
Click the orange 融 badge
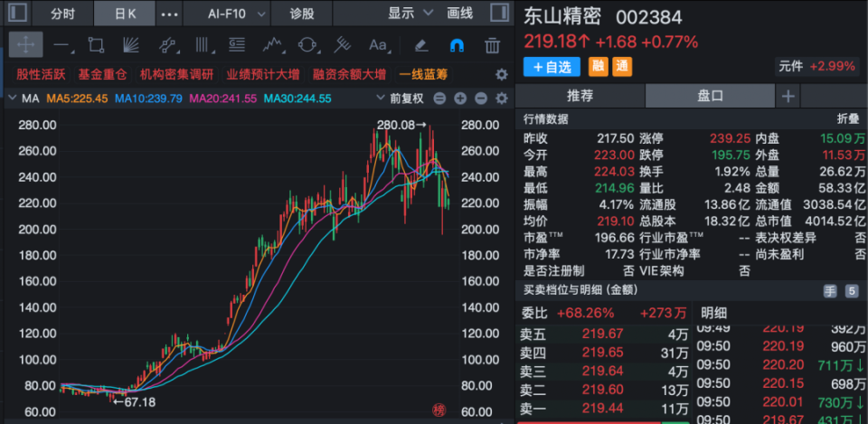[x=598, y=67]
